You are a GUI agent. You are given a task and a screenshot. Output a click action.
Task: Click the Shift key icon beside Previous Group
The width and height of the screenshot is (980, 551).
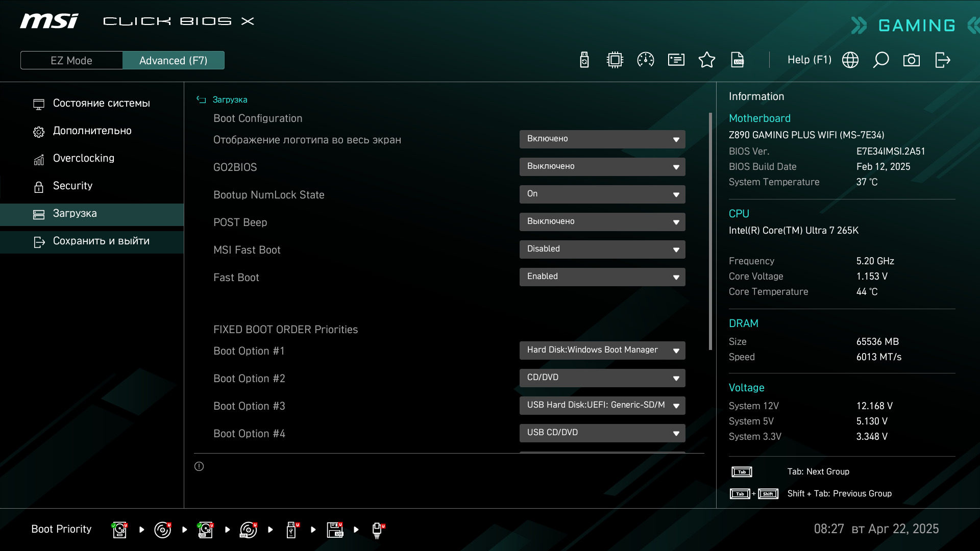768,494
